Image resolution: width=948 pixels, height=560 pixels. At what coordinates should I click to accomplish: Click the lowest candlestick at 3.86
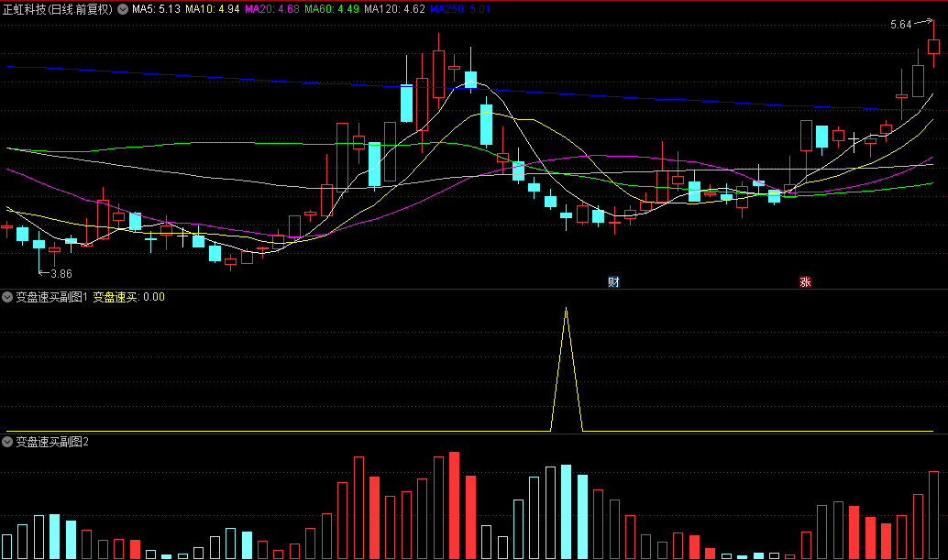(39, 244)
